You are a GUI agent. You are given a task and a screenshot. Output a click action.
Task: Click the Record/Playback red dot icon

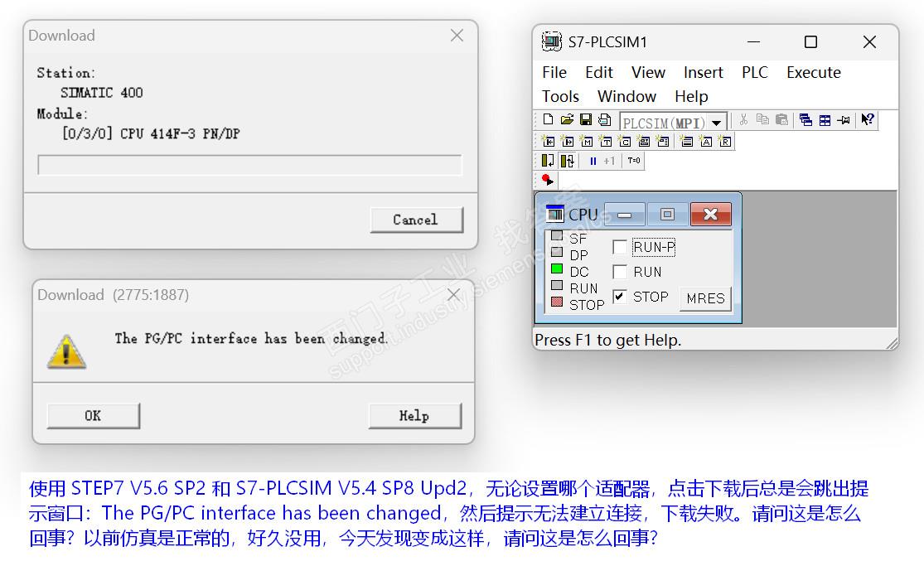coord(548,179)
